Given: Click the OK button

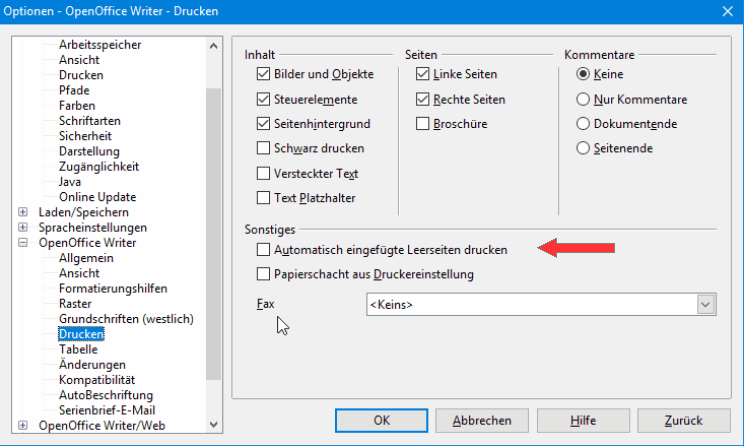Looking at the screenshot, I should (x=381, y=420).
